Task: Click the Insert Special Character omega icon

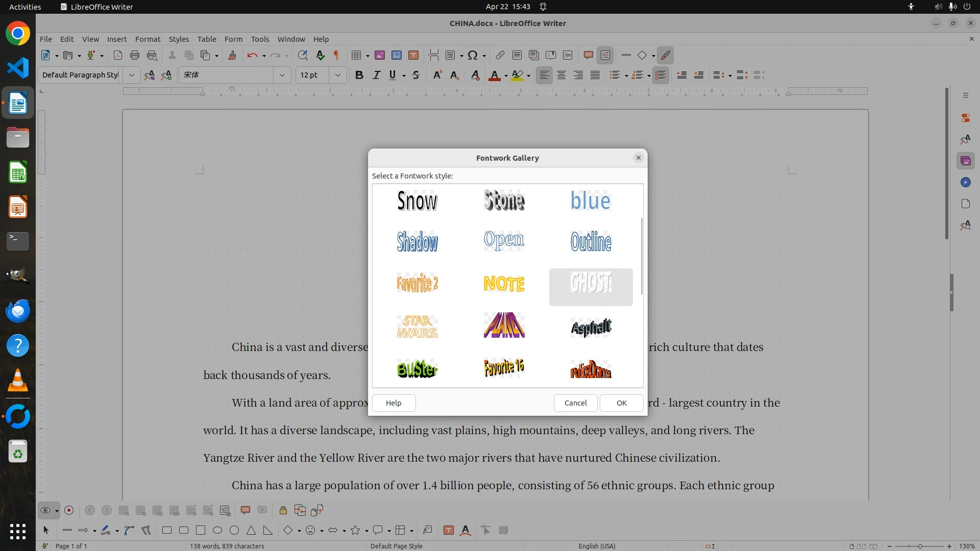Action: [473, 55]
